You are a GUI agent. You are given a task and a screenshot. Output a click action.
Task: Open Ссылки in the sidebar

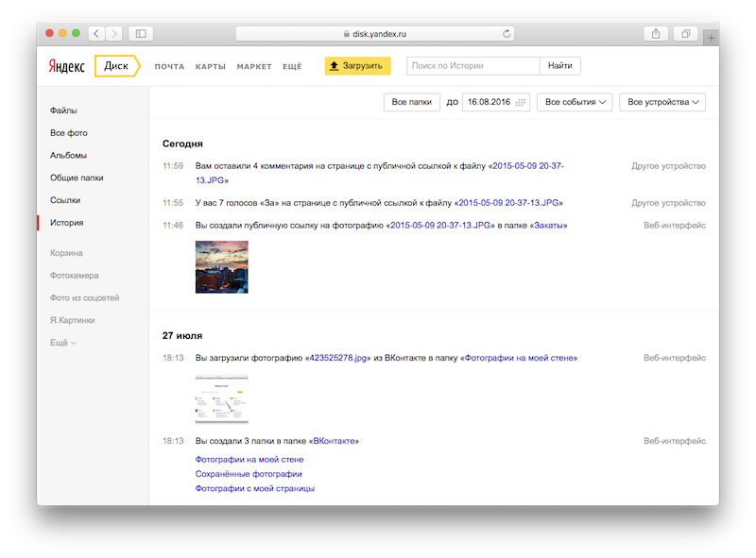click(65, 200)
